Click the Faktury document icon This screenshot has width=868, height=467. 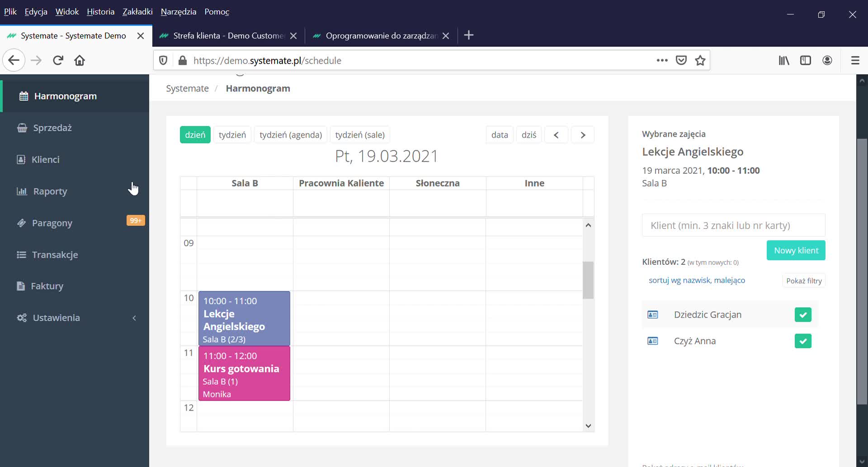pos(21,286)
